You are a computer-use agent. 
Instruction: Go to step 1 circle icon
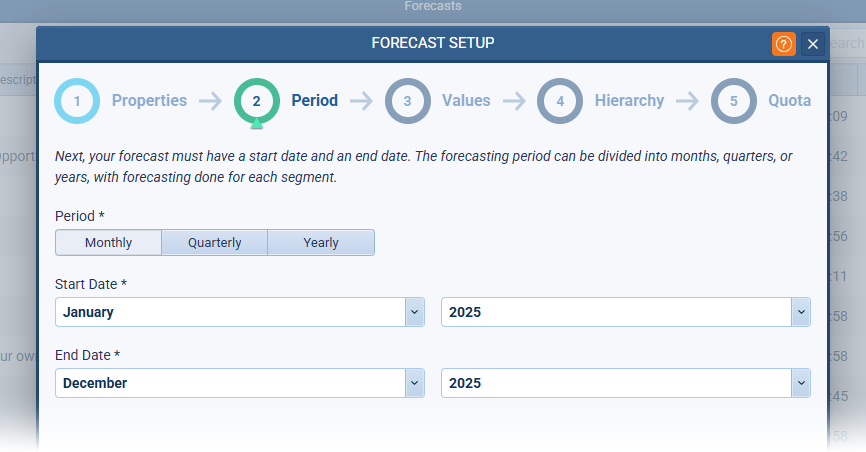click(77, 101)
